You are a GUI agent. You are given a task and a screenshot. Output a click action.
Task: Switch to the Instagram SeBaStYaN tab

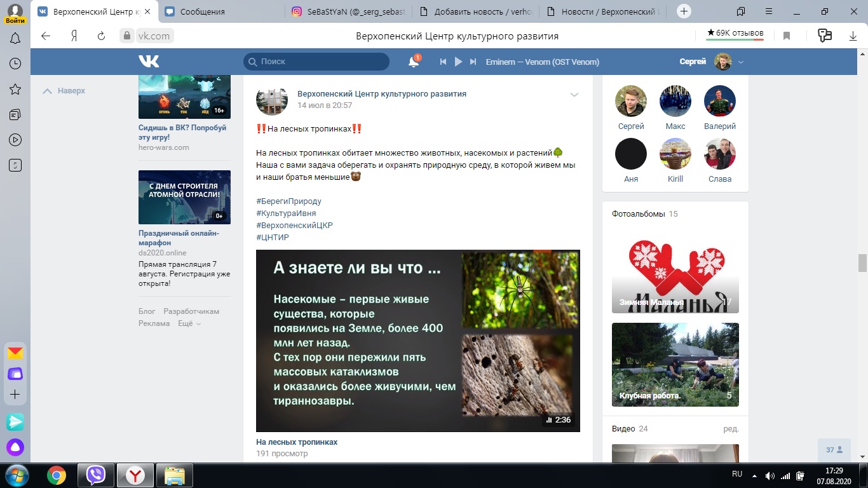[348, 11]
